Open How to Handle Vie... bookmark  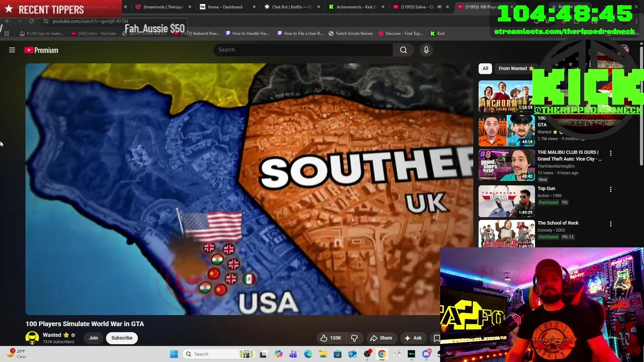247,34
